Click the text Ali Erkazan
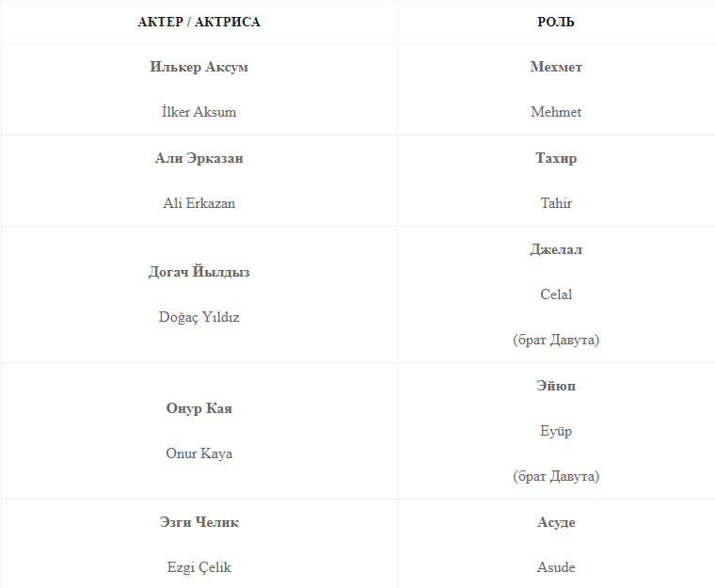Viewport: 715px width, 588px height. point(199,203)
